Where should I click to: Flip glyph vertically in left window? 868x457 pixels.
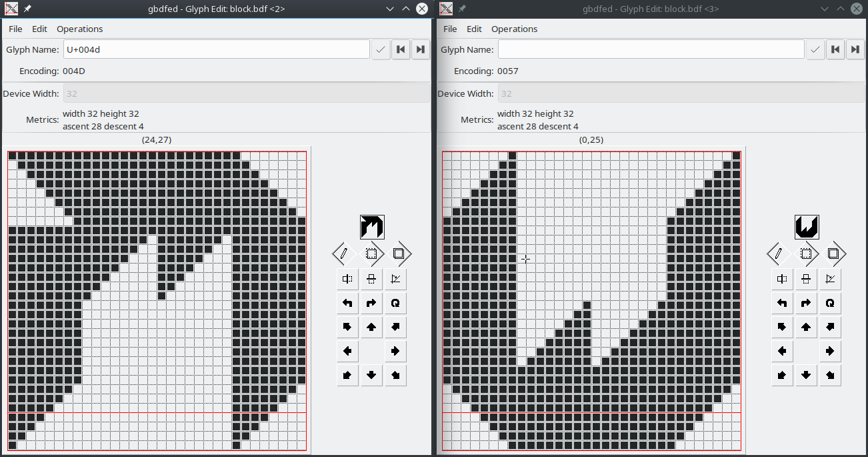coord(371,279)
